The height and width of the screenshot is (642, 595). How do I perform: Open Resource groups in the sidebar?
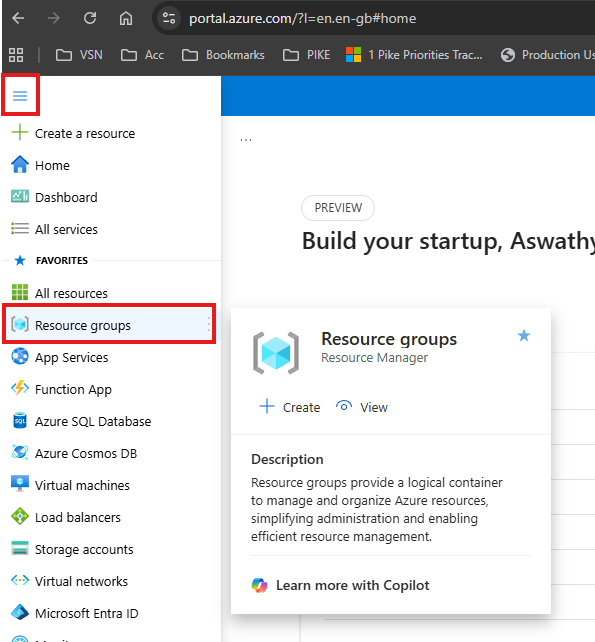point(109,325)
